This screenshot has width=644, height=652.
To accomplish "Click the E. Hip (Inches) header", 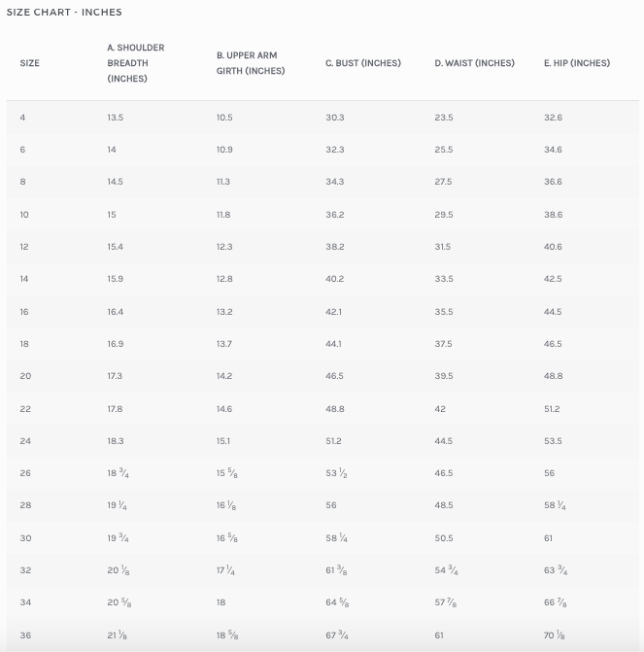I will point(577,63).
